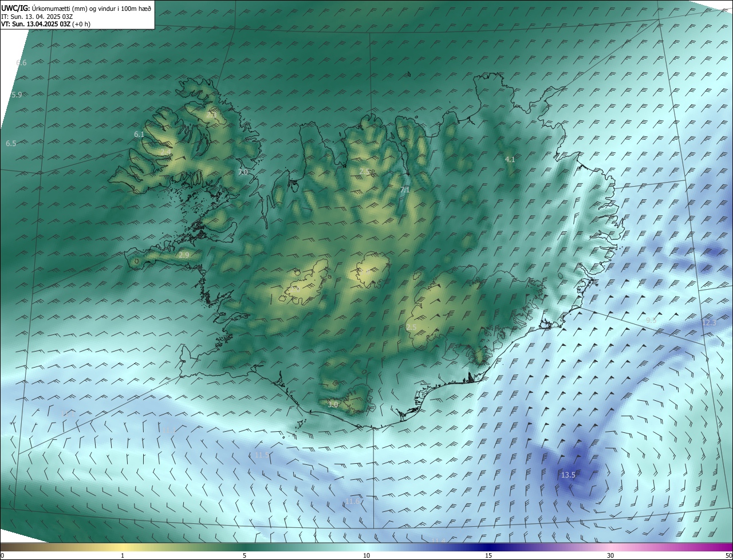Click the 30 tick on the color scale

point(610,555)
